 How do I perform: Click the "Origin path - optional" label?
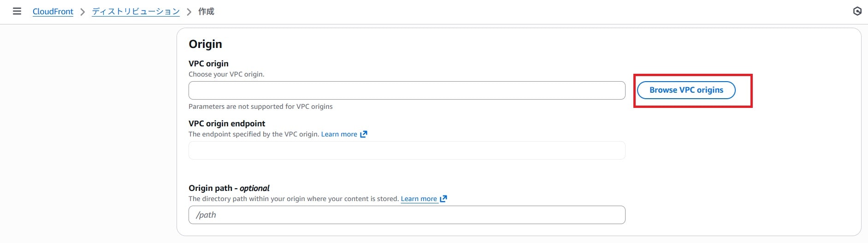(x=229, y=188)
